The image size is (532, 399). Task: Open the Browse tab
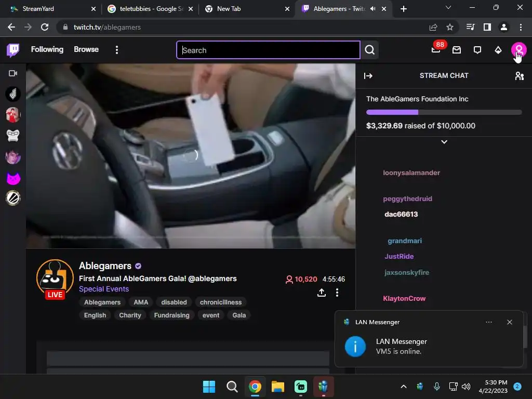86,49
